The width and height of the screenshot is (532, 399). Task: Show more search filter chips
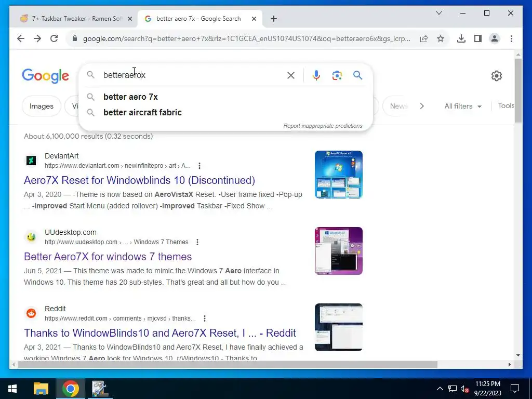click(422, 106)
